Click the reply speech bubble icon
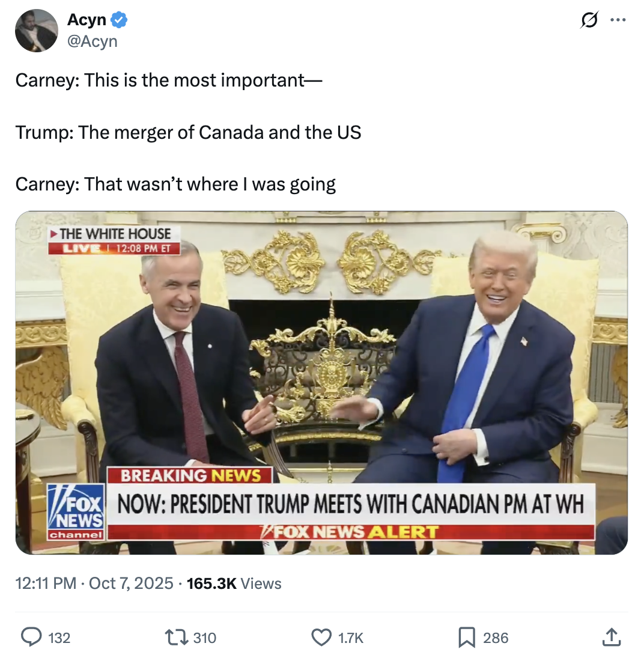644x661 pixels. click(32, 637)
